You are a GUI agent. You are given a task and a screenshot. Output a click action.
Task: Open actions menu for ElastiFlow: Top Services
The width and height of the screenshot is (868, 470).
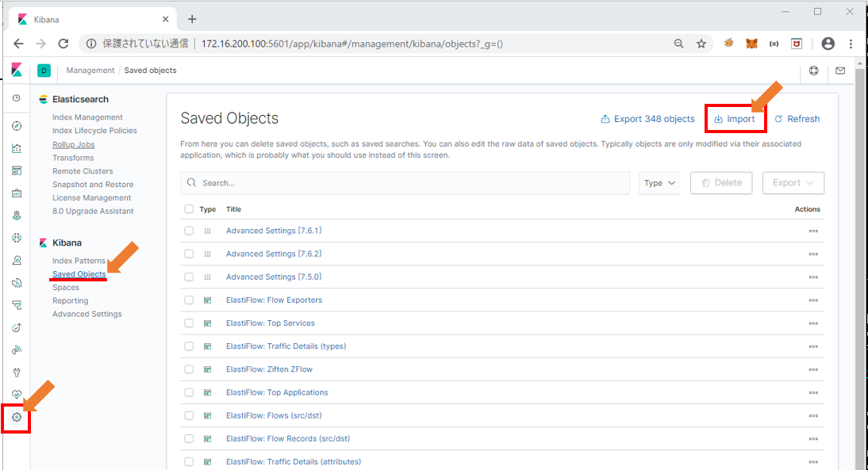coord(813,323)
